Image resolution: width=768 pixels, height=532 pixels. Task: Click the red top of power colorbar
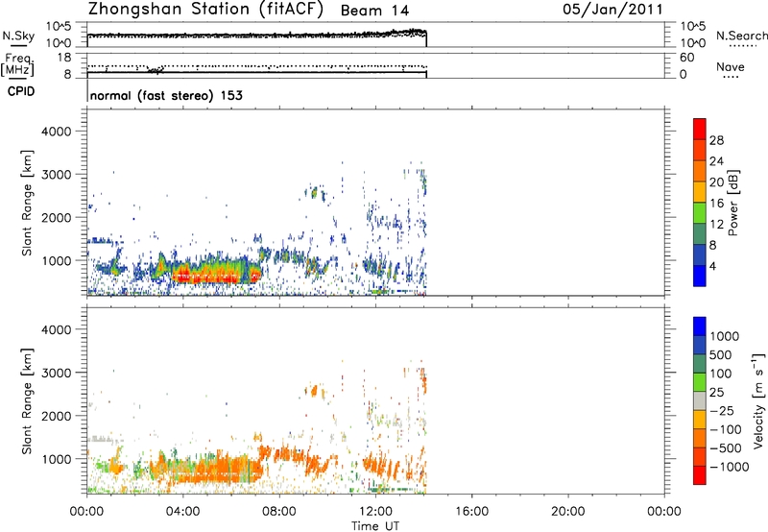(700, 129)
